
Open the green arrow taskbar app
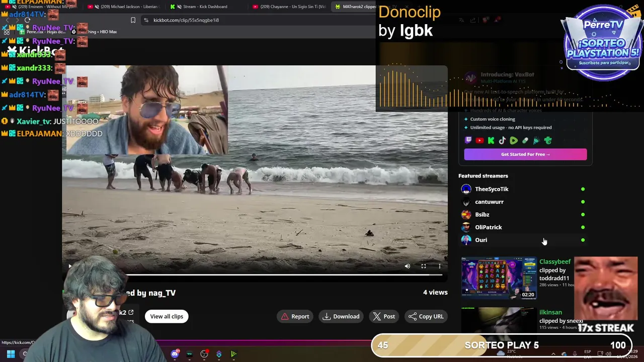[233, 354]
